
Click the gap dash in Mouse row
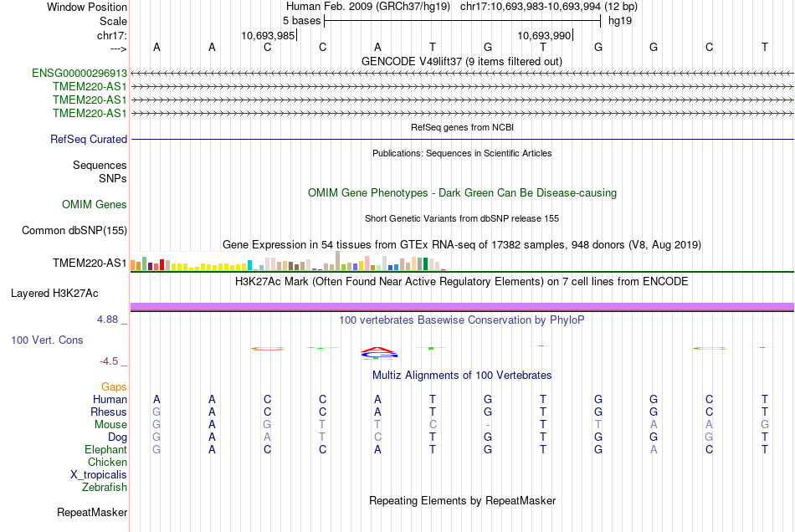click(x=488, y=425)
